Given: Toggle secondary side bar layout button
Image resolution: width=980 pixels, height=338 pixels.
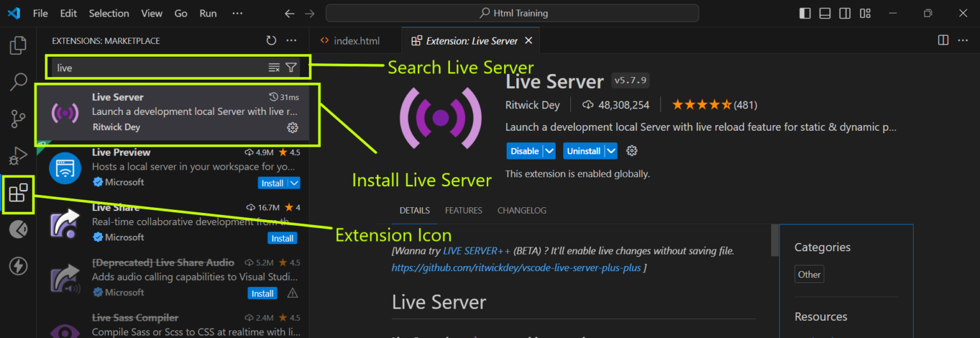Looking at the screenshot, I should [x=845, y=13].
